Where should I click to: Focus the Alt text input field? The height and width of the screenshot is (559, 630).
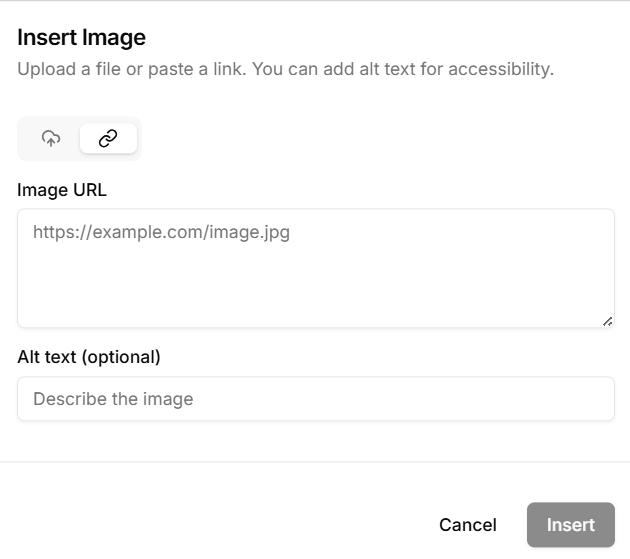pyautogui.click(x=315, y=399)
